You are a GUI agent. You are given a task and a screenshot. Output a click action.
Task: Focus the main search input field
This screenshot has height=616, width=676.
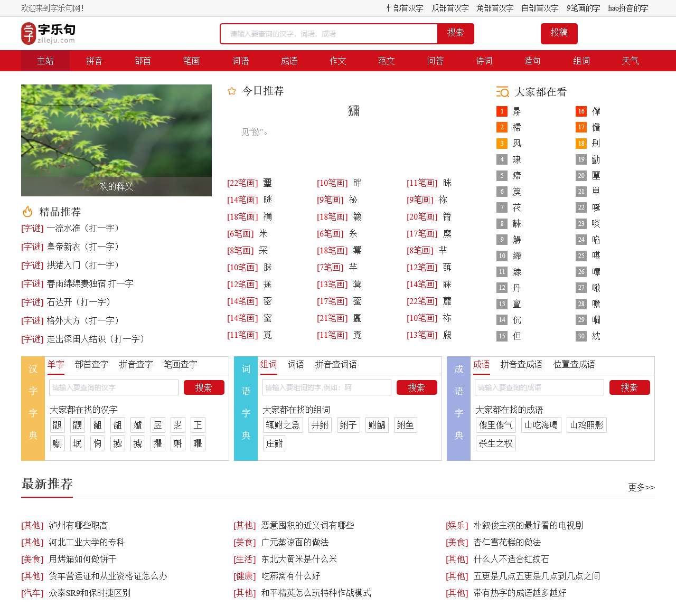328,34
